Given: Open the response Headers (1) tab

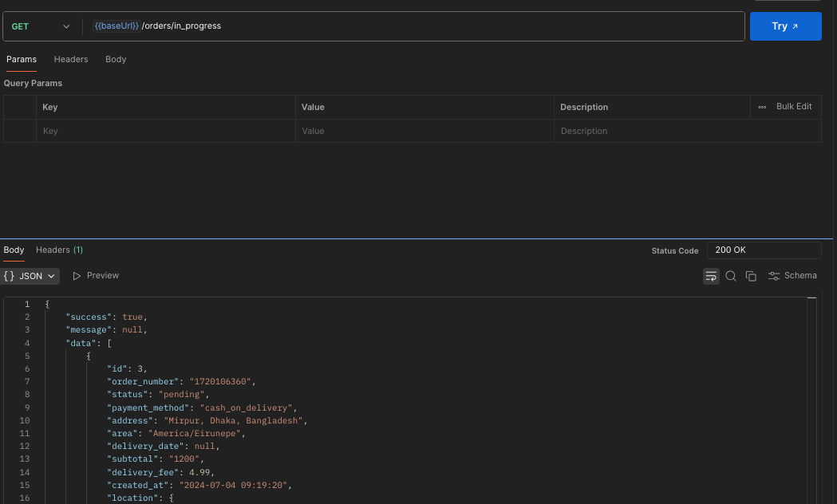Looking at the screenshot, I should pyautogui.click(x=59, y=250).
